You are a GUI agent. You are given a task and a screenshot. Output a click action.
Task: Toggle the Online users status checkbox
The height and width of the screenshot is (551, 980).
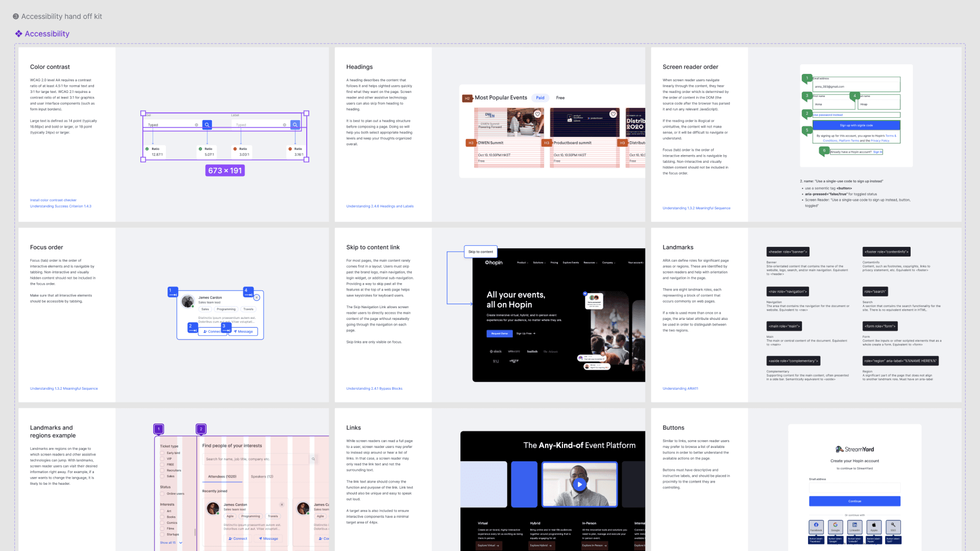point(162,494)
